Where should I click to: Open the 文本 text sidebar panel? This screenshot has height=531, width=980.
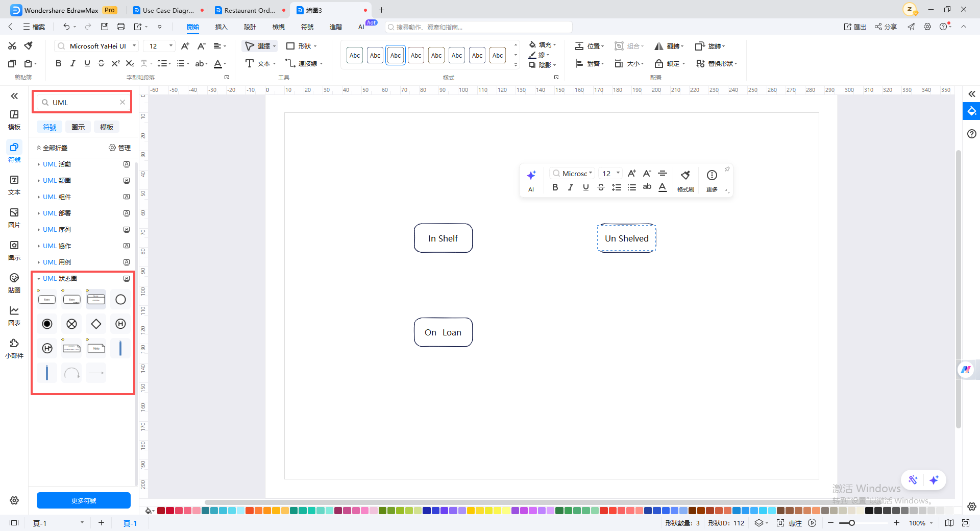point(14,185)
